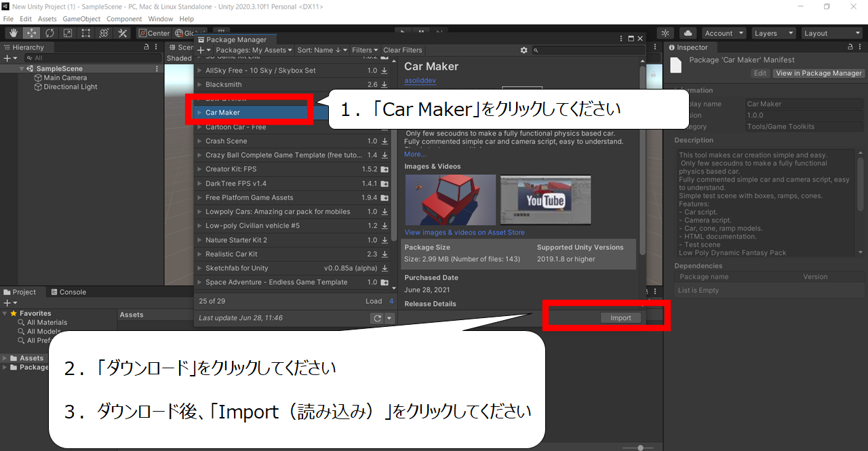Open the Help menu
The height and width of the screenshot is (451, 868).
[x=186, y=19]
